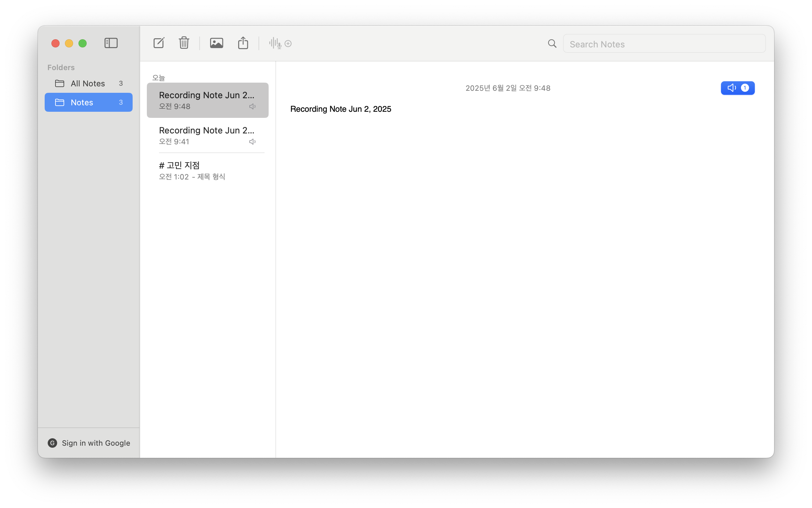This screenshot has width=812, height=508.
Task: Click the badge showing 1 on the audio button
Action: click(745, 88)
